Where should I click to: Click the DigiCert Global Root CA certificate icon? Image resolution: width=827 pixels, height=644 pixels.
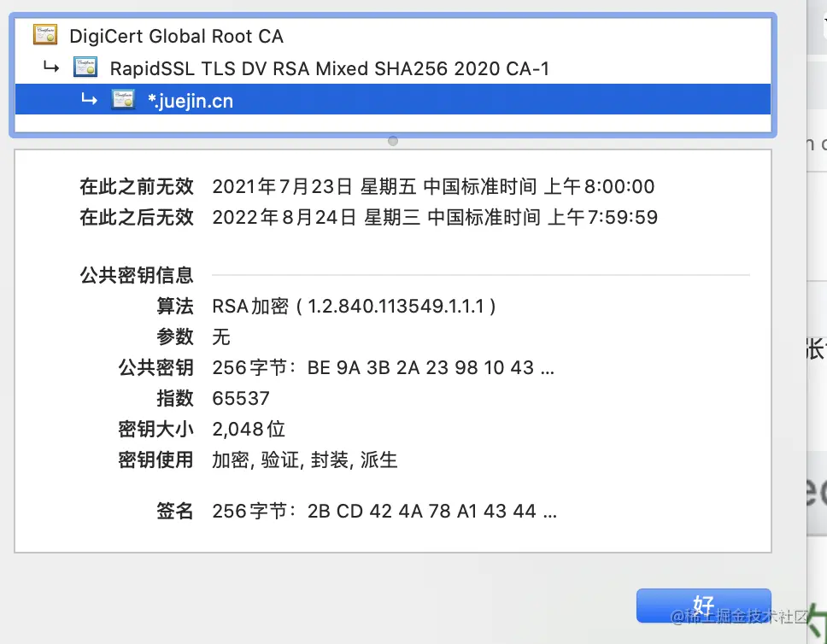pos(44,35)
